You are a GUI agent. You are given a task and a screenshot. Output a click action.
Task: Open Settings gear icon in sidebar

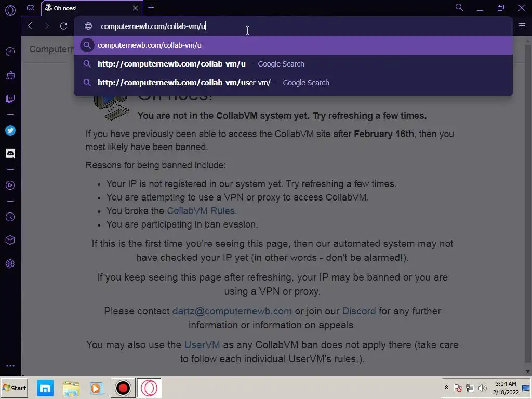tap(10, 263)
